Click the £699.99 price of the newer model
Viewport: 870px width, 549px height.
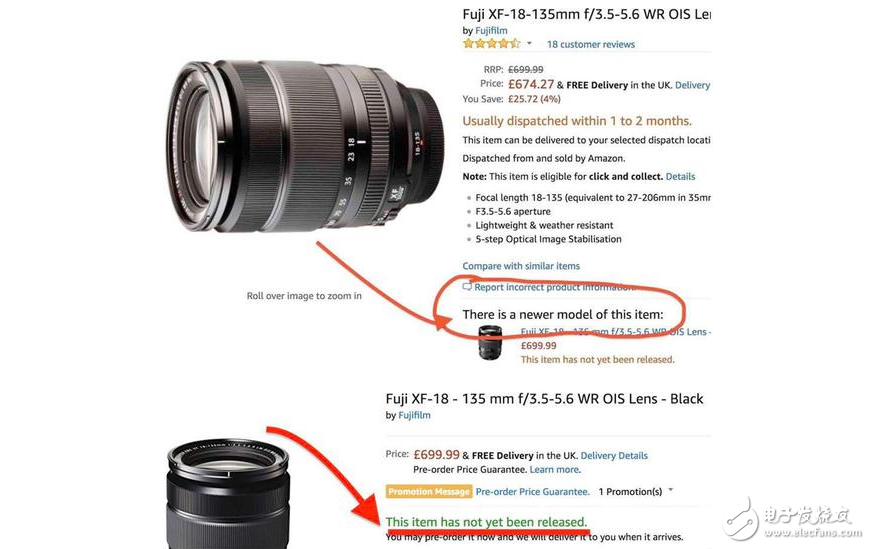point(538,345)
